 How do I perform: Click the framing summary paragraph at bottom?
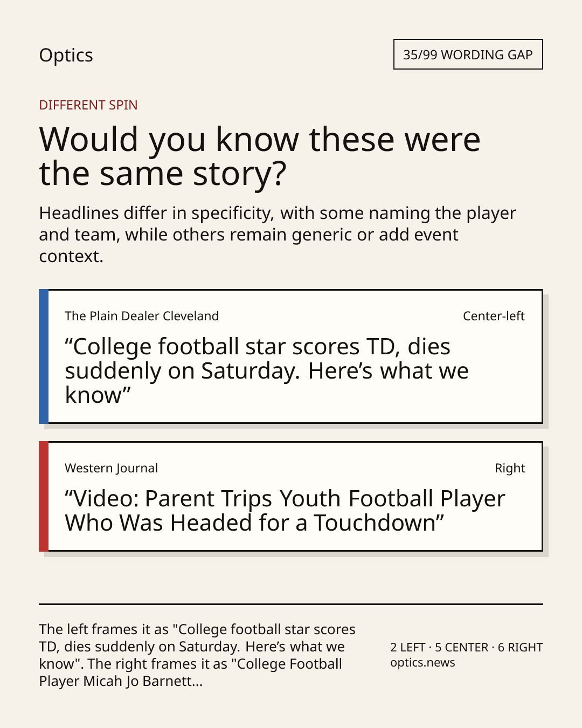tap(197, 655)
